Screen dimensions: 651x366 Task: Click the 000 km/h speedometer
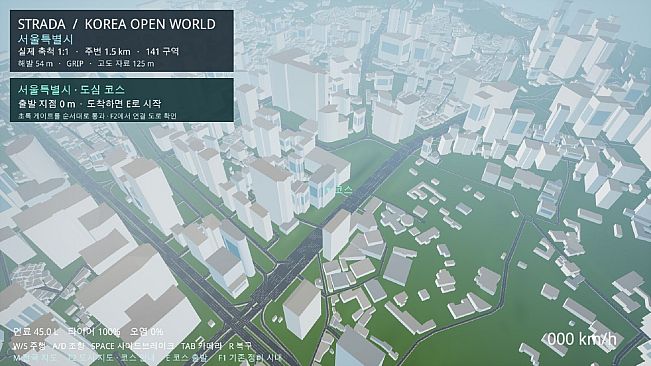click(x=582, y=339)
